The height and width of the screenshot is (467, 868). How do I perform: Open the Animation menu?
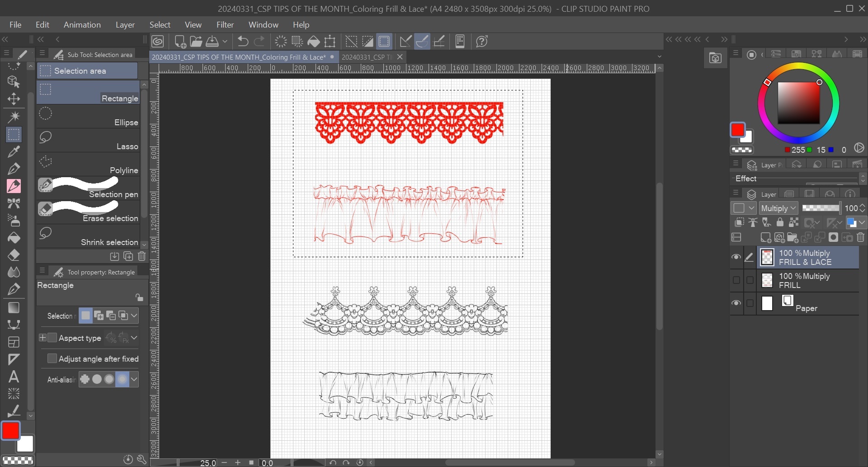pyautogui.click(x=82, y=25)
